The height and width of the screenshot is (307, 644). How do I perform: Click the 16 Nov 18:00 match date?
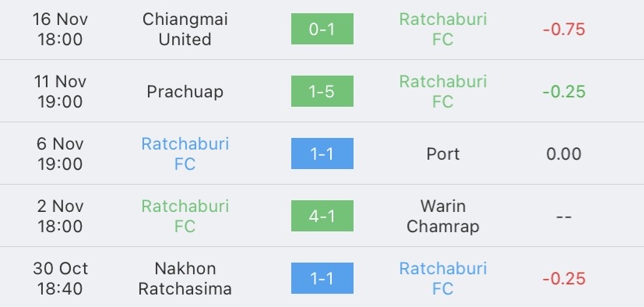(60, 29)
